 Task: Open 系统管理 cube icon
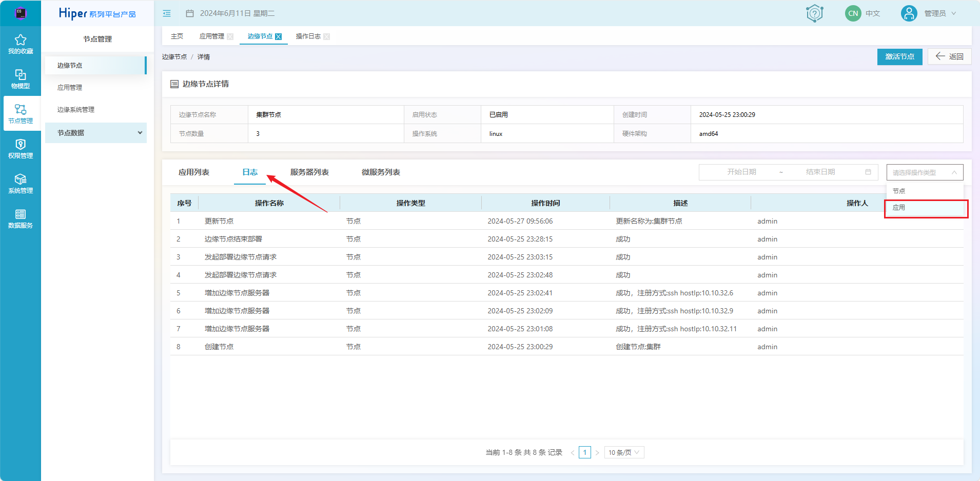(x=21, y=179)
